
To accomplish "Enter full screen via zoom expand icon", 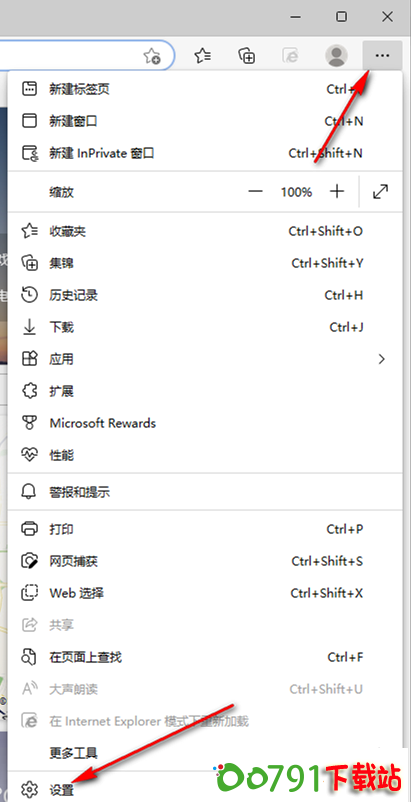I will 380,192.
